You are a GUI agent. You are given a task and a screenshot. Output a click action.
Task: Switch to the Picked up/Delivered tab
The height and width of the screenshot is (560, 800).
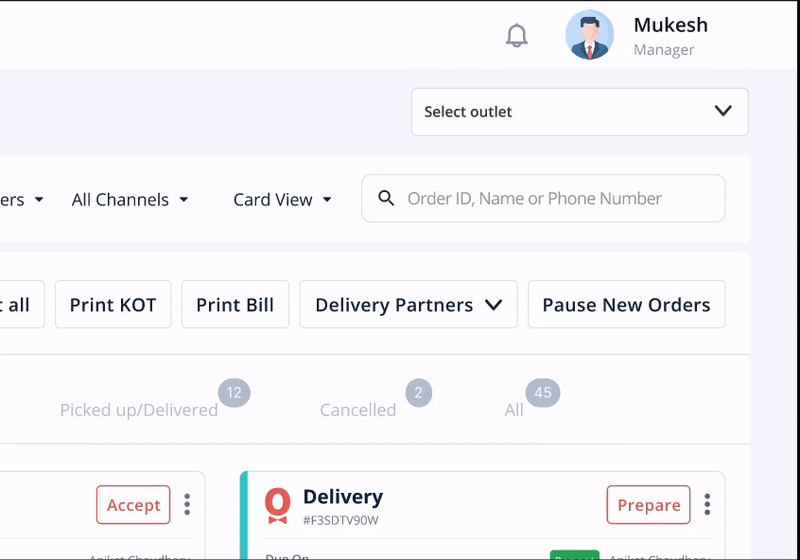coord(139,410)
